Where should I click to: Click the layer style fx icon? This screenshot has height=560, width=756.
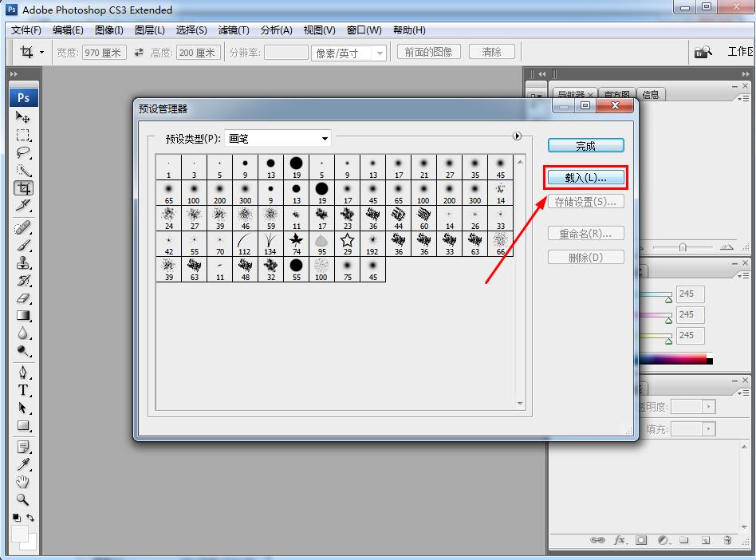pos(620,540)
